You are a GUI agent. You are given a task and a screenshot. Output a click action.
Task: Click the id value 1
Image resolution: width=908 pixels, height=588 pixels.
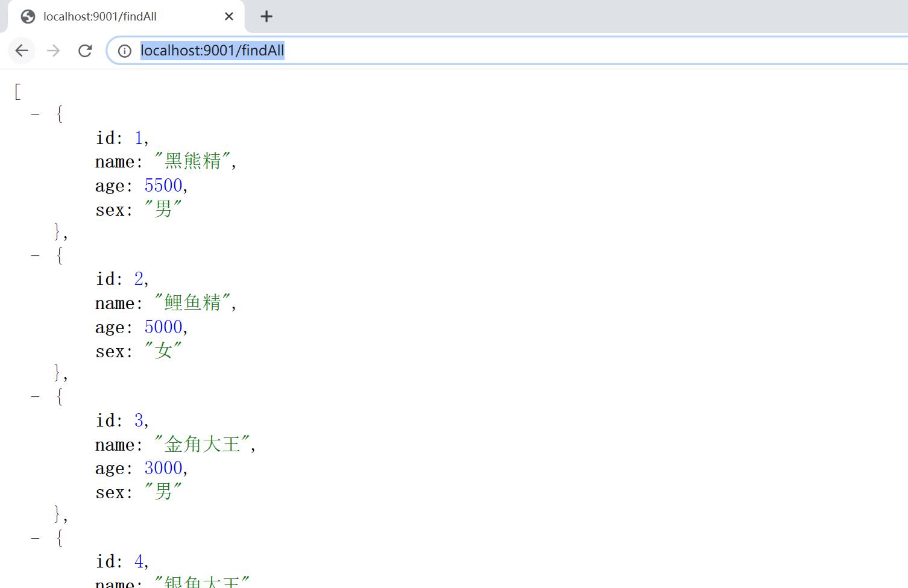click(x=139, y=138)
